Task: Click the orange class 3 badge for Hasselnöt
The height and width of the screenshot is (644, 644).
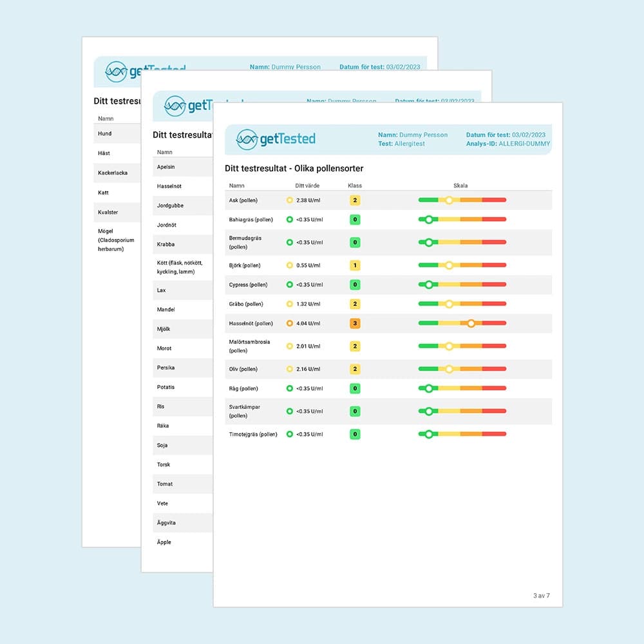Action: (355, 323)
